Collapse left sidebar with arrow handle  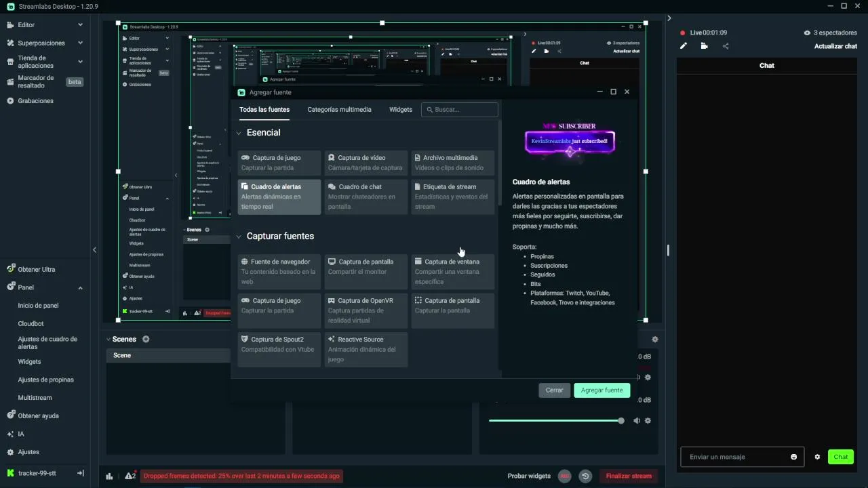point(94,250)
